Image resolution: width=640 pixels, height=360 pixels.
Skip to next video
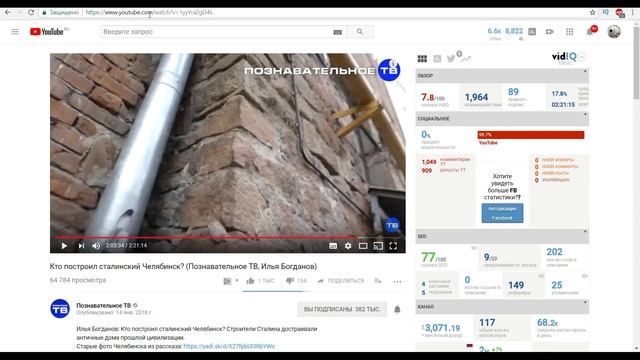81,246
